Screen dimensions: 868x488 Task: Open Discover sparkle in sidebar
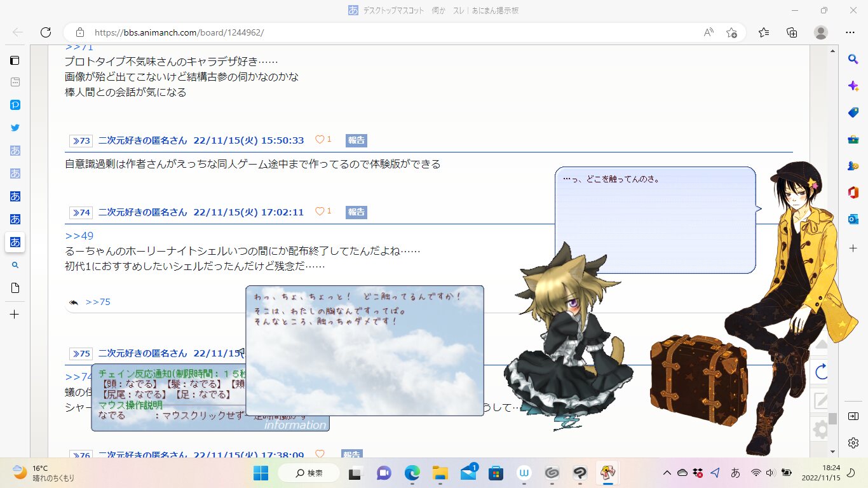853,86
